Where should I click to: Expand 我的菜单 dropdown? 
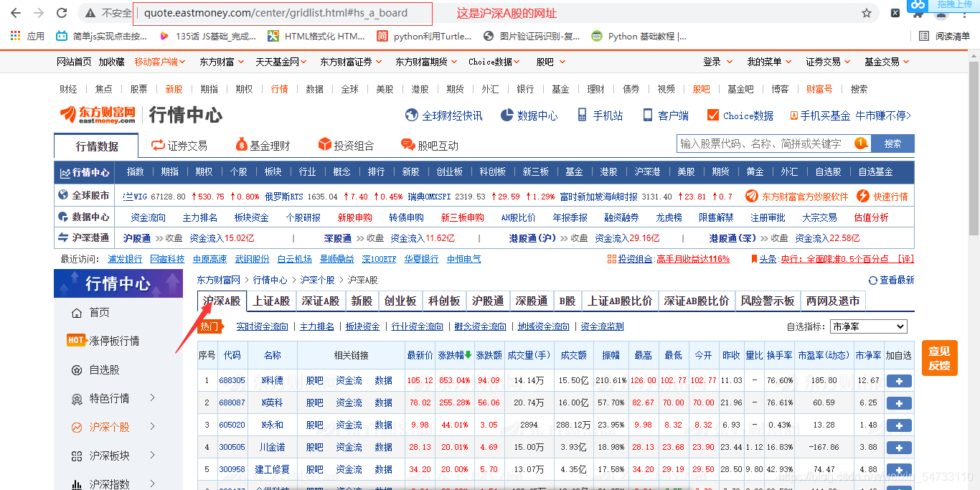(x=769, y=62)
